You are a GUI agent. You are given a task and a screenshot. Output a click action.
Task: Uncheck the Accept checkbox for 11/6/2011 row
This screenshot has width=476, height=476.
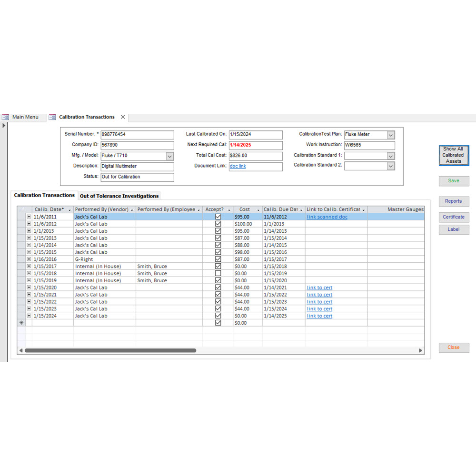tap(218, 216)
